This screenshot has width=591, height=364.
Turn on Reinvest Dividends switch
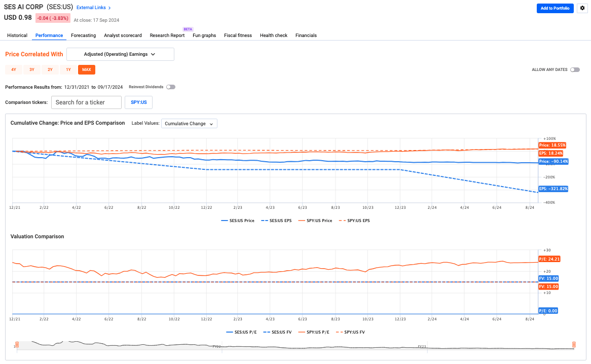[x=171, y=87]
